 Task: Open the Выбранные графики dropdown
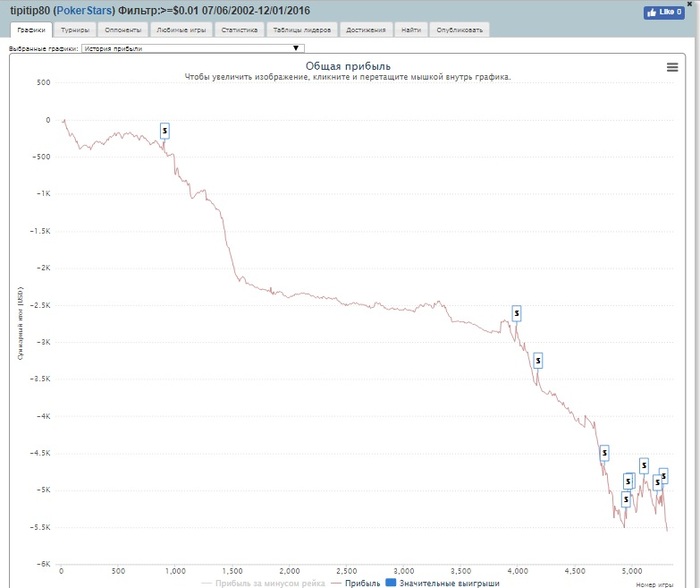[x=193, y=48]
